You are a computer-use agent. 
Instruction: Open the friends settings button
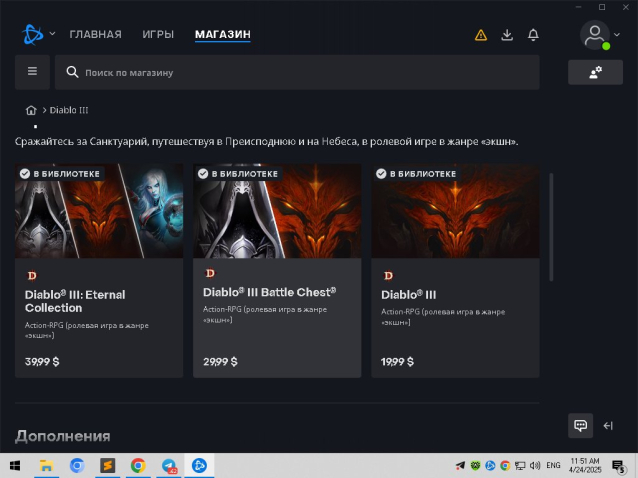pyautogui.click(x=595, y=72)
